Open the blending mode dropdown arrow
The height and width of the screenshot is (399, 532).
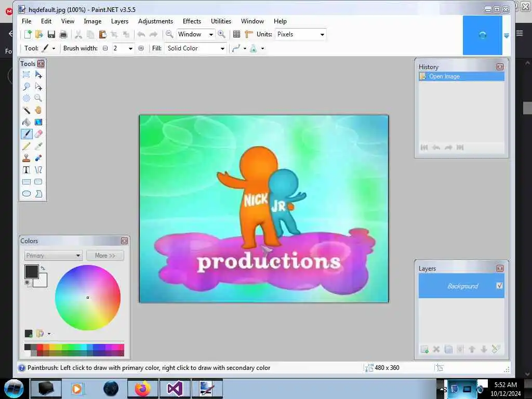tap(262, 48)
